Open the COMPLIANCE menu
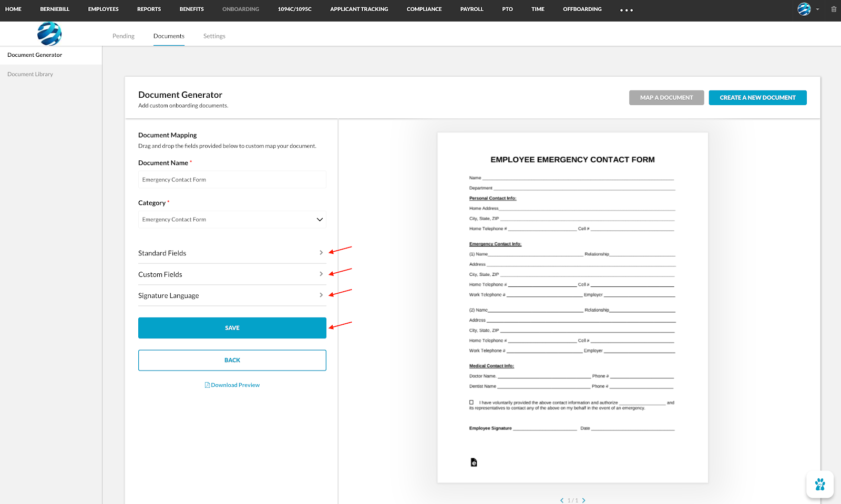Viewport: 841px width, 504px height. [424, 9]
